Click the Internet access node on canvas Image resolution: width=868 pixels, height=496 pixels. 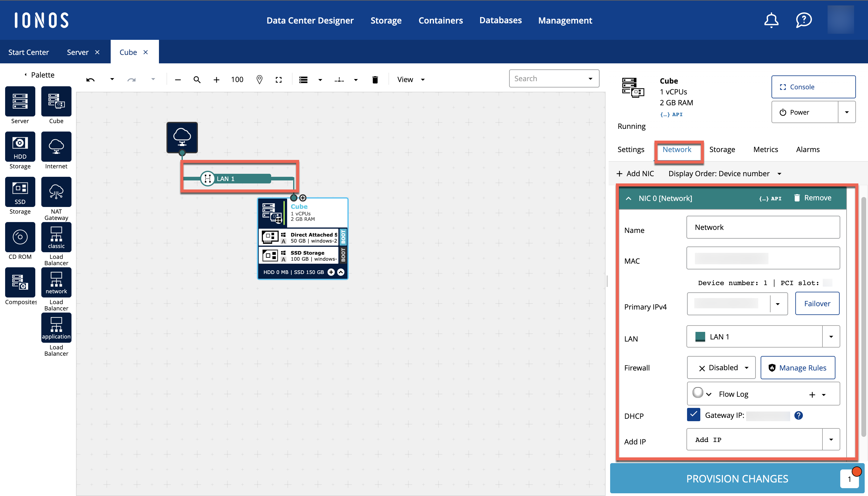182,137
